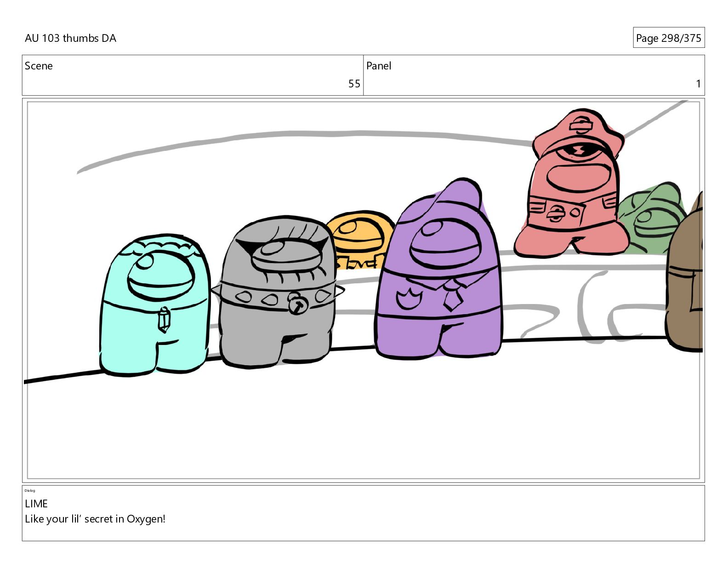Click the gray crewmate with spiked collar

point(277,291)
